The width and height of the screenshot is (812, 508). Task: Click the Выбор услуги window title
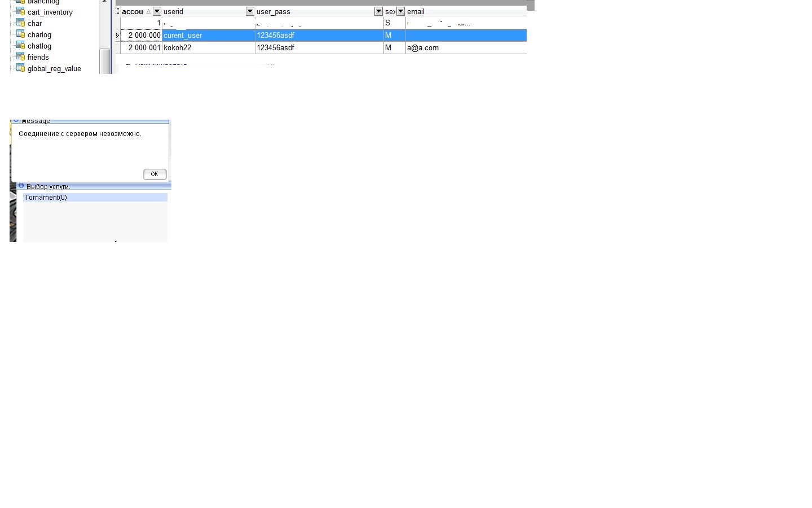(48, 186)
